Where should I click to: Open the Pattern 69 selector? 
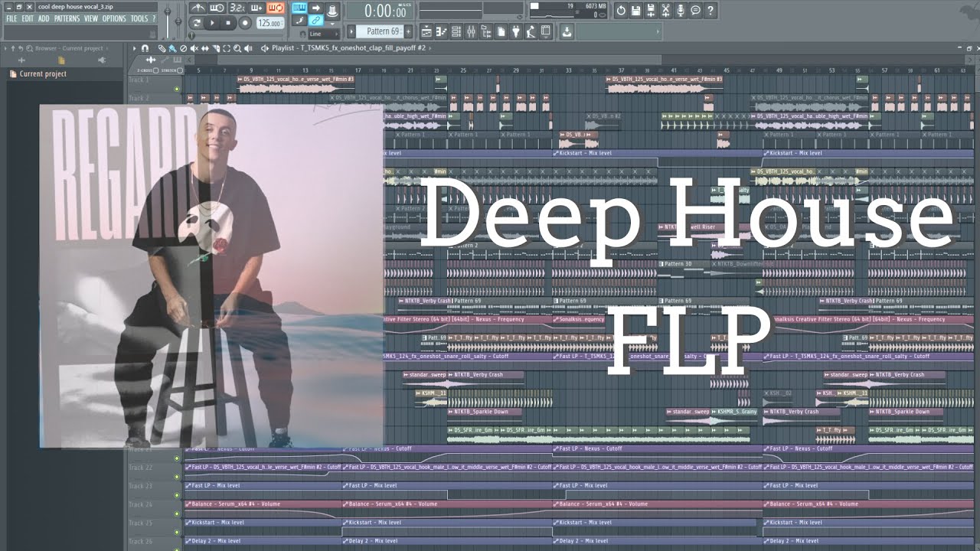pos(381,31)
